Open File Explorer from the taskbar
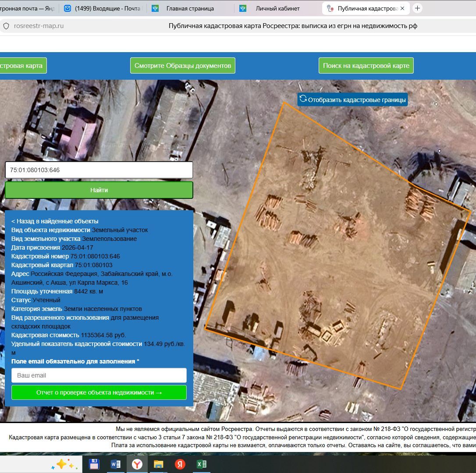Screen dimensions: 476x473 159,464
